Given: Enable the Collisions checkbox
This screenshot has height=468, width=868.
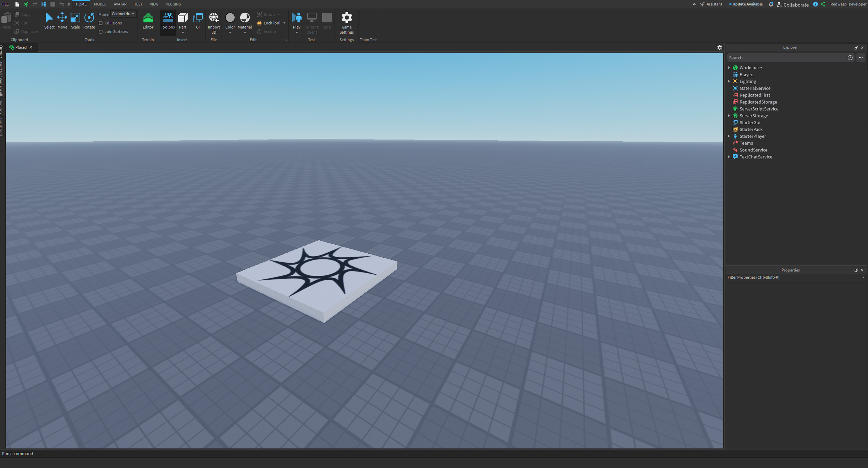Looking at the screenshot, I should pyautogui.click(x=101, y=23).
